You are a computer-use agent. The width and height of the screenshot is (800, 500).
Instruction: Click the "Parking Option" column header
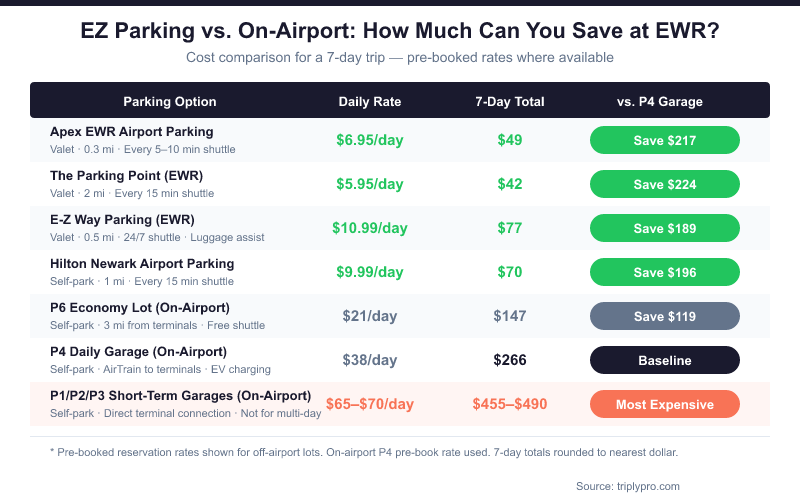click(169, 102)
